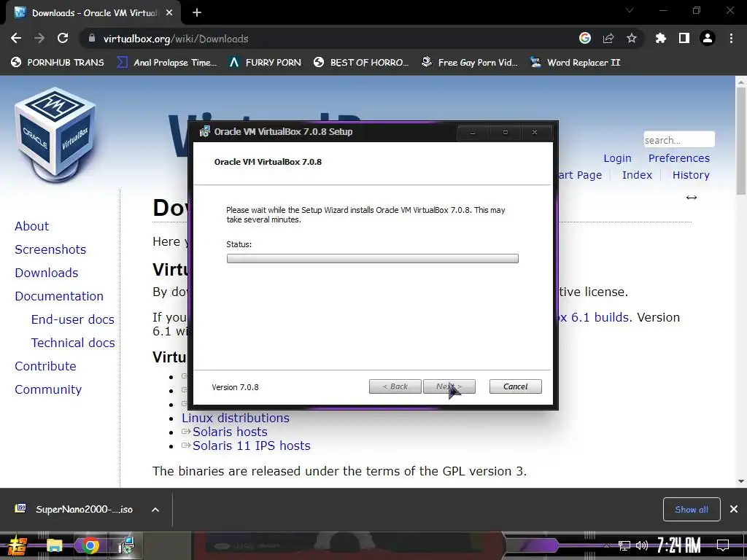Viewport: 747px width, 560px height.
Task: Open the 6.1 builds link
Action: point(600,318)
